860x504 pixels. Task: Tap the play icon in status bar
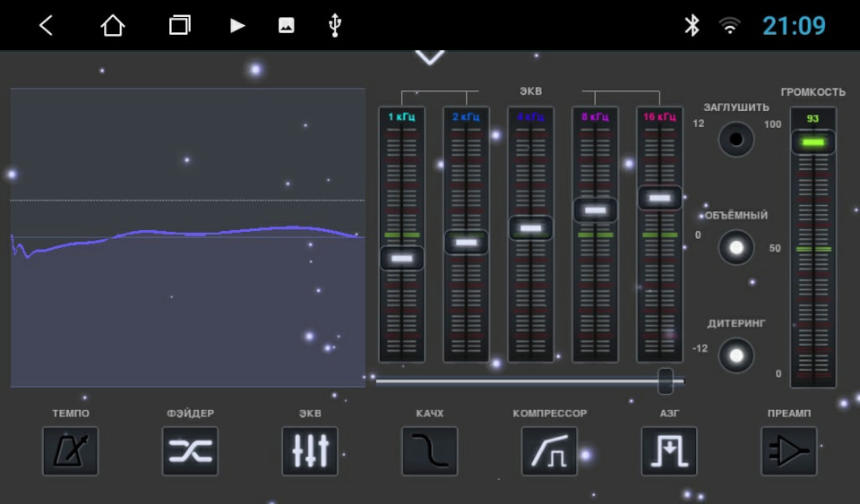(x=236, y=25)
